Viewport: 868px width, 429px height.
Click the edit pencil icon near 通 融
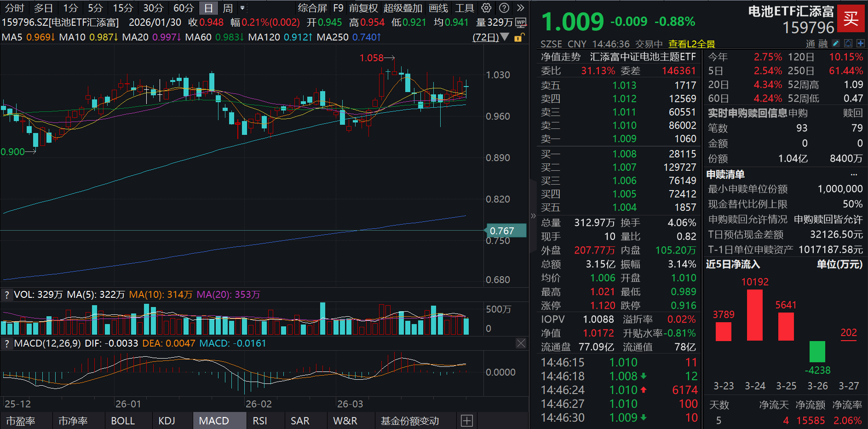click(x=836, y=43)
